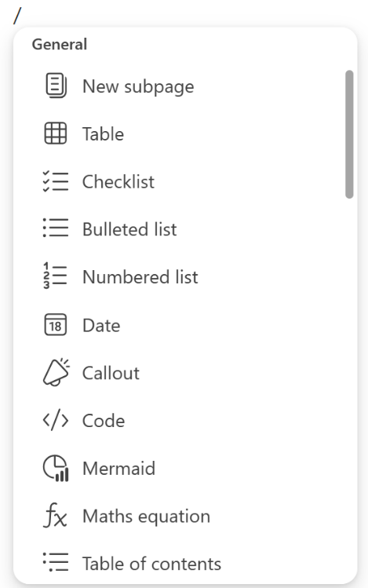
Task: Click the Callout megaphone icon
Action: pyautogui.click(x=56, y=372)
